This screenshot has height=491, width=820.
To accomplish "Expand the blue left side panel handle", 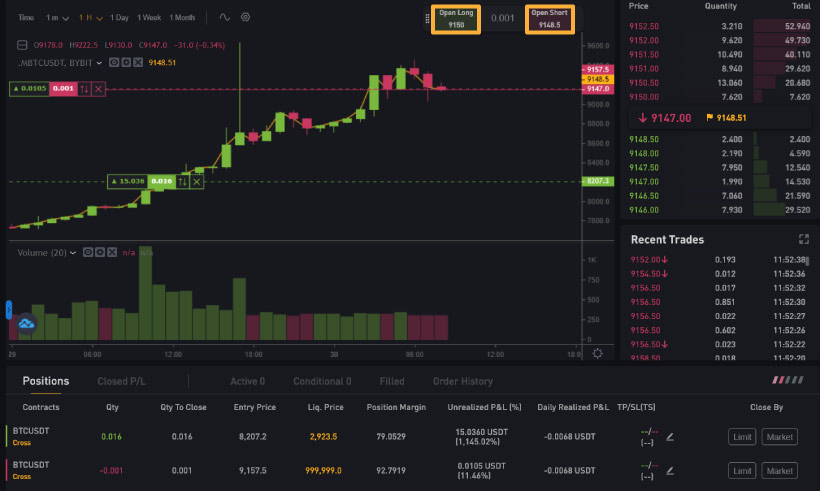I will tap(9, 310).
